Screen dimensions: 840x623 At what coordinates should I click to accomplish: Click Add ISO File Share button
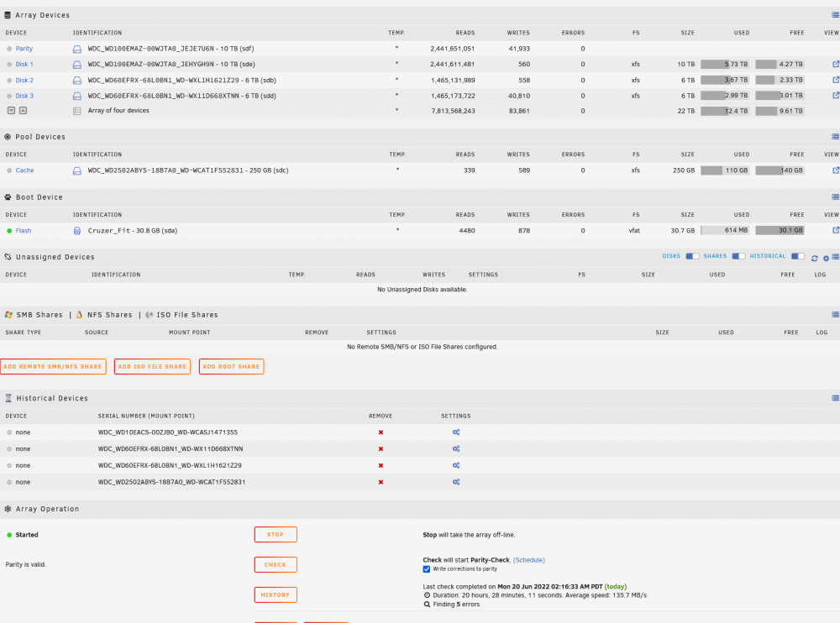pyautogui.click(x=152, y=367)
